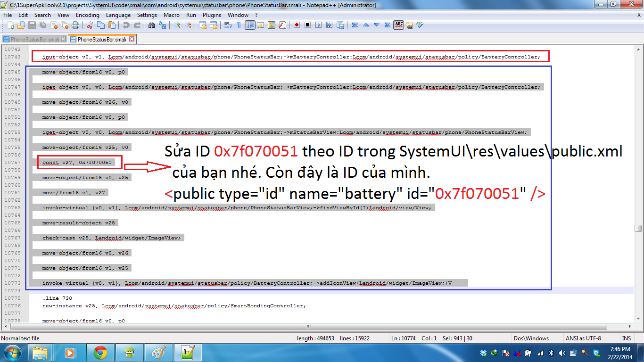Open the Search menu
Screen dimensions: 644x362
42,15
